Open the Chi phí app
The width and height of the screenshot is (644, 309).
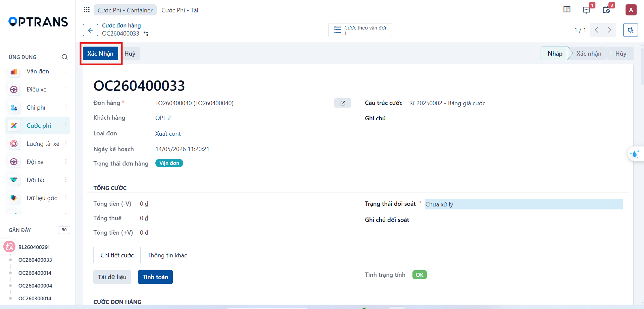click(36, 108)
